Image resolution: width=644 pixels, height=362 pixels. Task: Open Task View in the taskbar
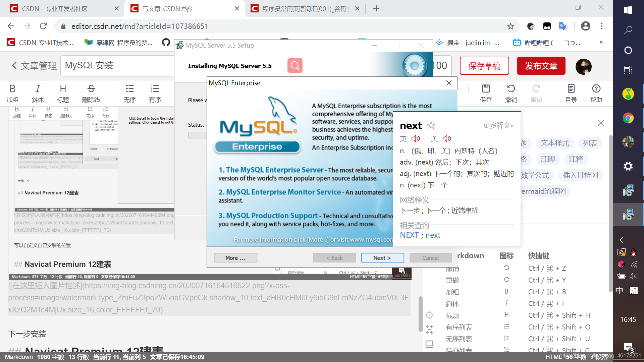(628, 70)
